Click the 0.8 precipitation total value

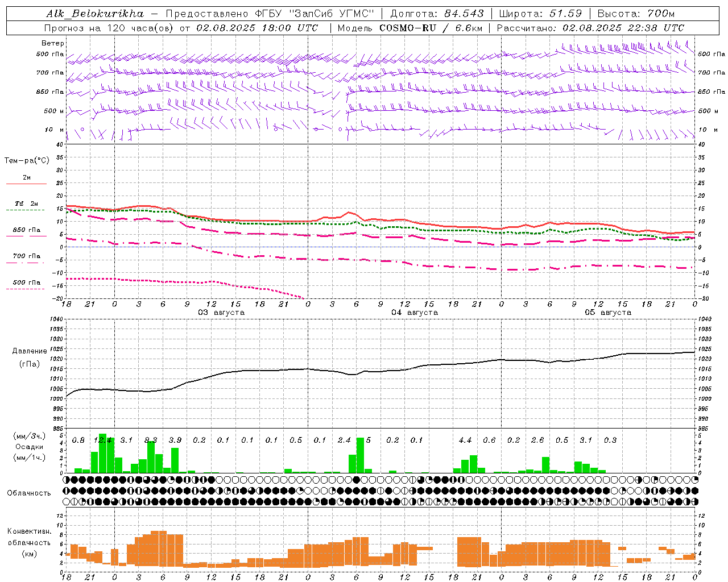pos(78,440)
